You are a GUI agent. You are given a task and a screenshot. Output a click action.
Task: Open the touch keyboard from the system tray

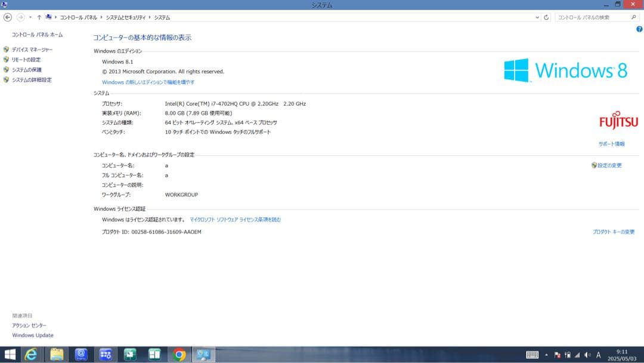tap(532, 354)
